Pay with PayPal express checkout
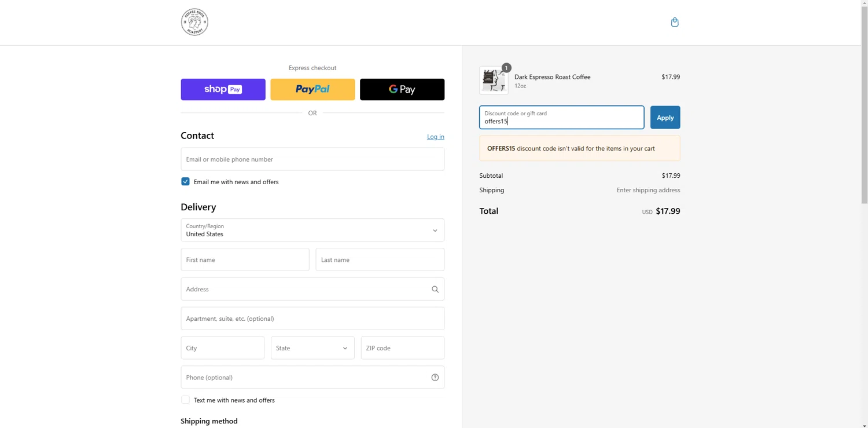The image size is (868, 428). tap(312, 89)
